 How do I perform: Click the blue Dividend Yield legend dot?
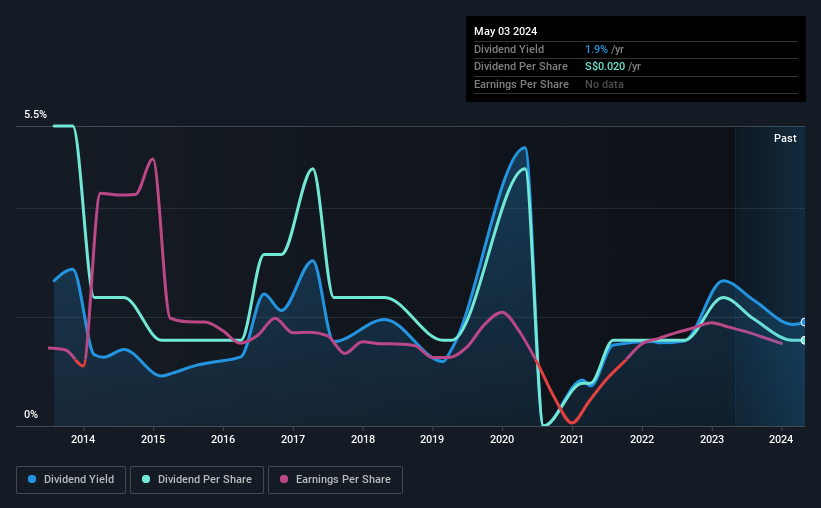click(32, 479)
